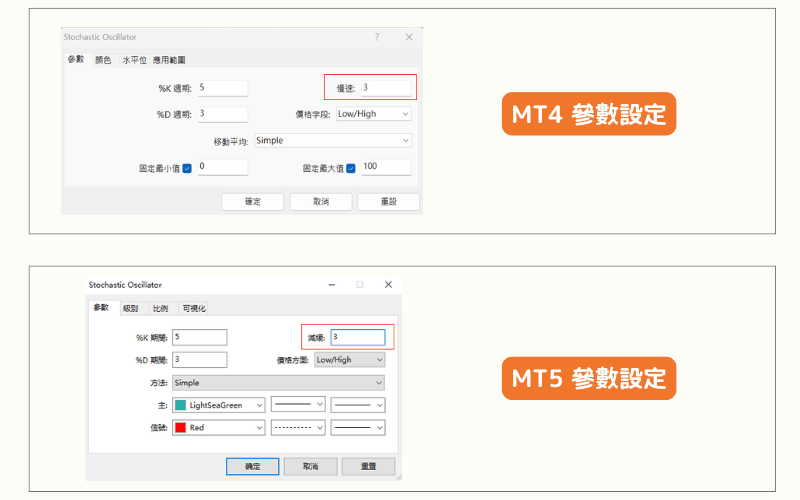Open 方法 Simple dropdown in MT5
800x500 pixels.
(279, 383)
